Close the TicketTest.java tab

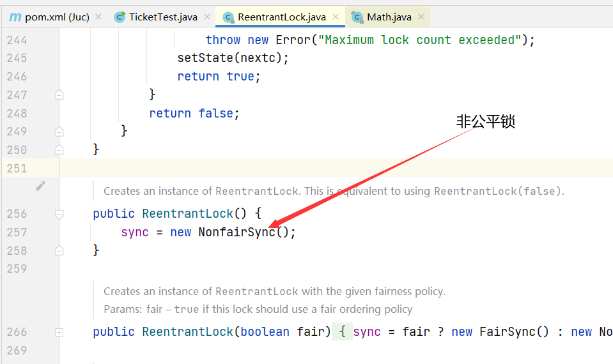click(x=207, y=17)
